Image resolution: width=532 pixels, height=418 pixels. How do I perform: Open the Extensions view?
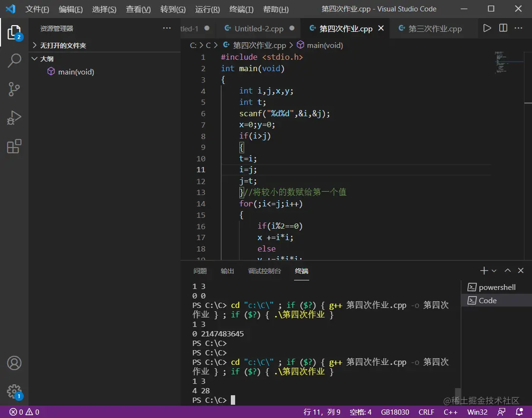(14, 146)
